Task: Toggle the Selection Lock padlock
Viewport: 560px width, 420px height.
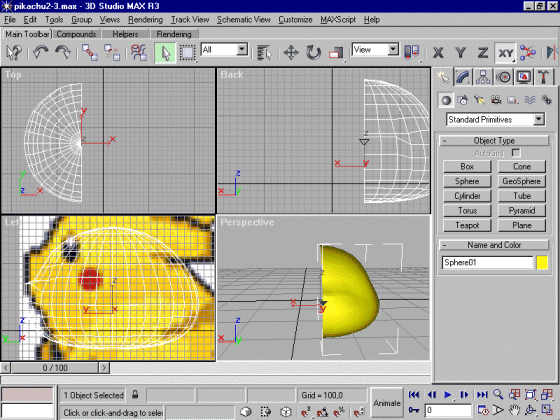Action: [135, 395]
